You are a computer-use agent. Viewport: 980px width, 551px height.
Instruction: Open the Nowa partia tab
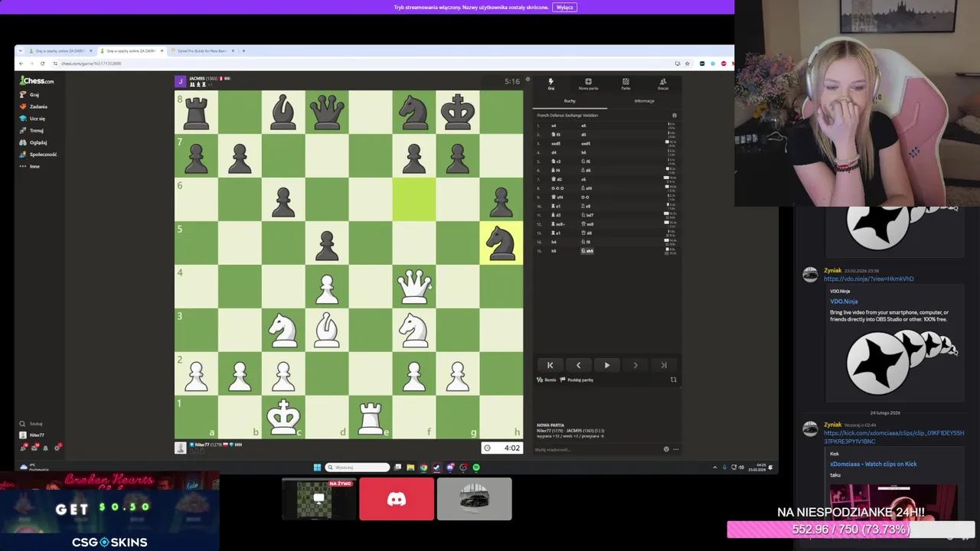pos(588,83)
